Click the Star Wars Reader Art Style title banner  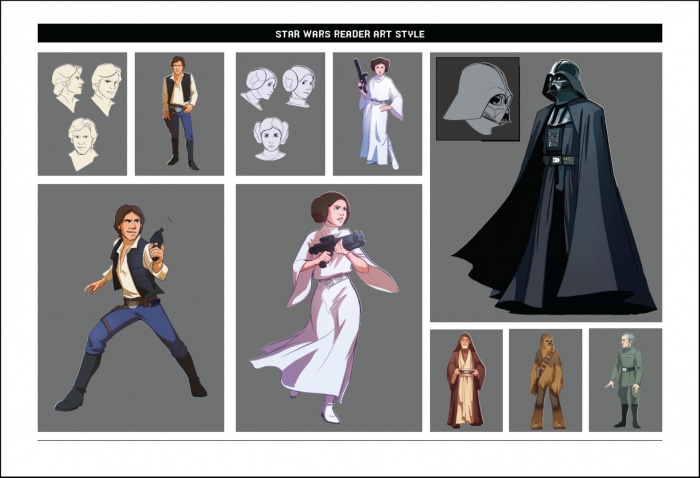(349, 33)
